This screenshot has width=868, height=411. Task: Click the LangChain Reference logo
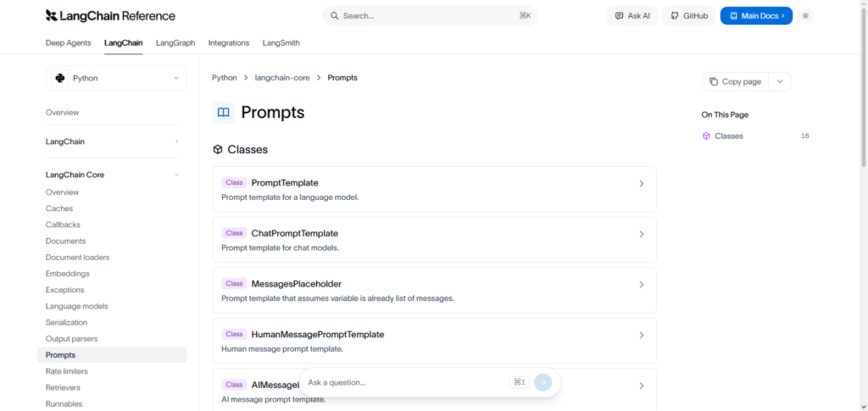(110, 15)
